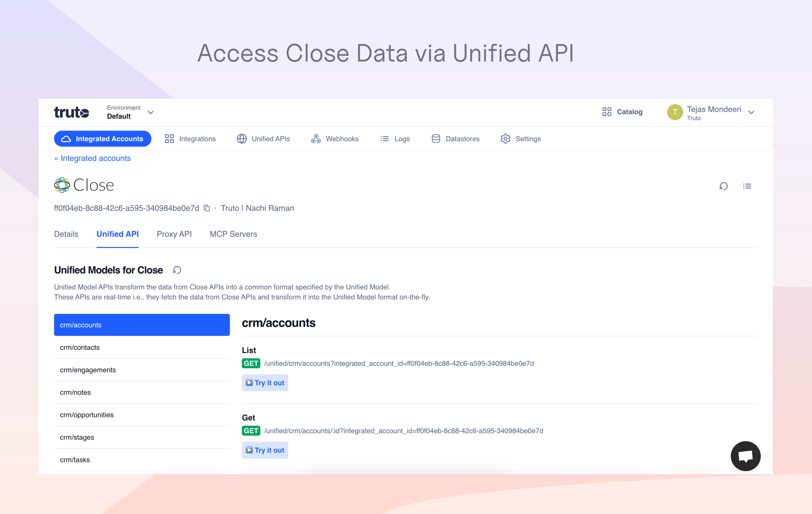This screenshot has height=514, width=812.
Task: Switch to the MCP Servers tab
Action: (233, 234)
